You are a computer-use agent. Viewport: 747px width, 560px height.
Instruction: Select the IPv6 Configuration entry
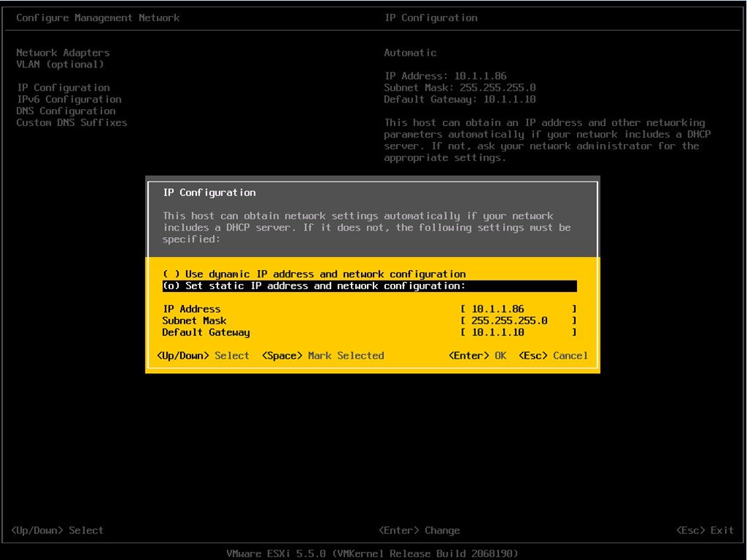pyautogui.click(x=69, y=99)
